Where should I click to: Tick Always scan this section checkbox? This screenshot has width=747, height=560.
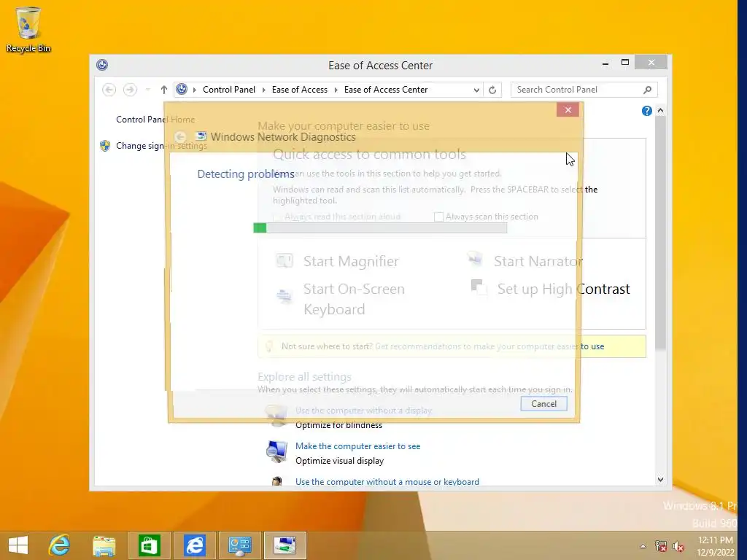438,217
